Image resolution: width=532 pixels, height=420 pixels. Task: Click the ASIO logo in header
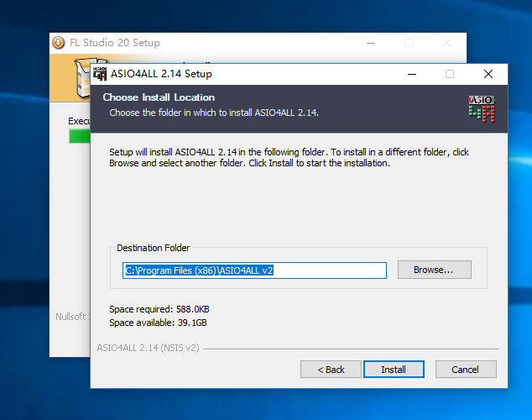point(482,109)
